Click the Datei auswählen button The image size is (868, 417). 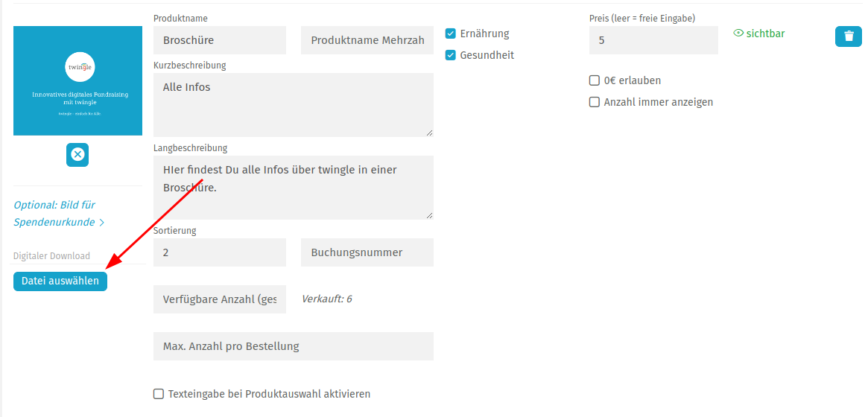point(60,281)
